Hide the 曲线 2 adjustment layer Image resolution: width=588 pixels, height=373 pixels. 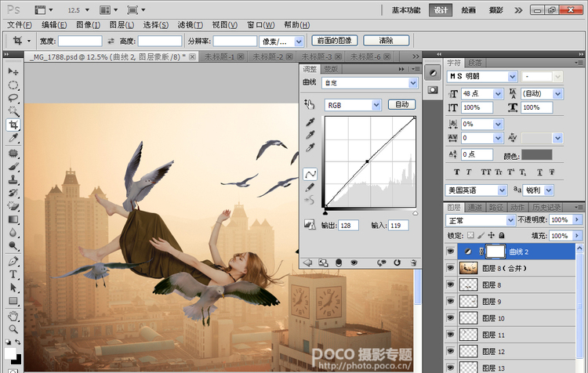450,252
